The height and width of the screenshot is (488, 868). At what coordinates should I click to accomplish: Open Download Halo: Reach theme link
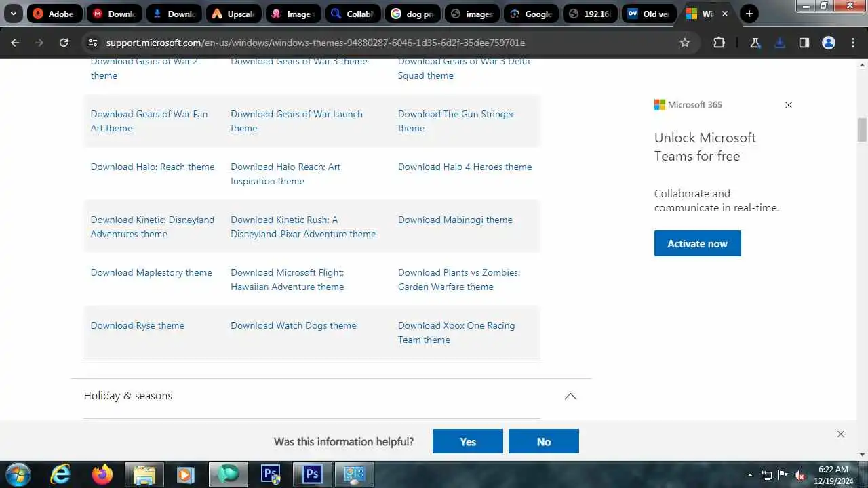pyautogui.click(x=153, y=167)
